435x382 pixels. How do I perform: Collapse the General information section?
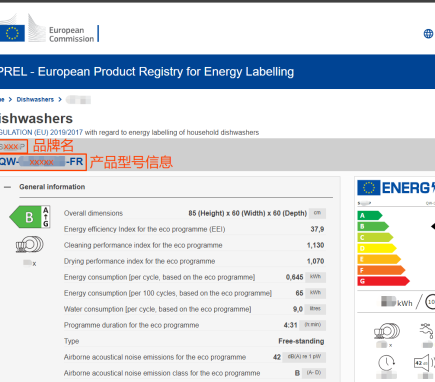[7, 187]
